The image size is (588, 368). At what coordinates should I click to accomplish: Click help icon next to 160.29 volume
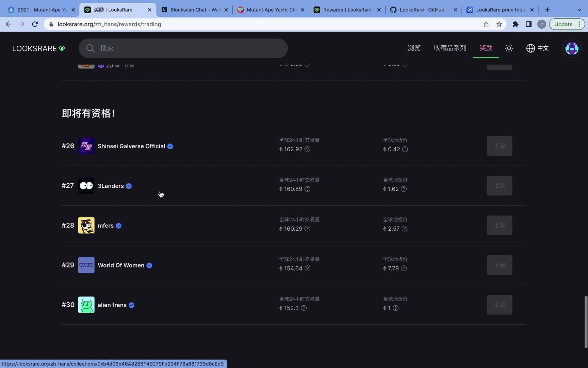coord(307,229)
